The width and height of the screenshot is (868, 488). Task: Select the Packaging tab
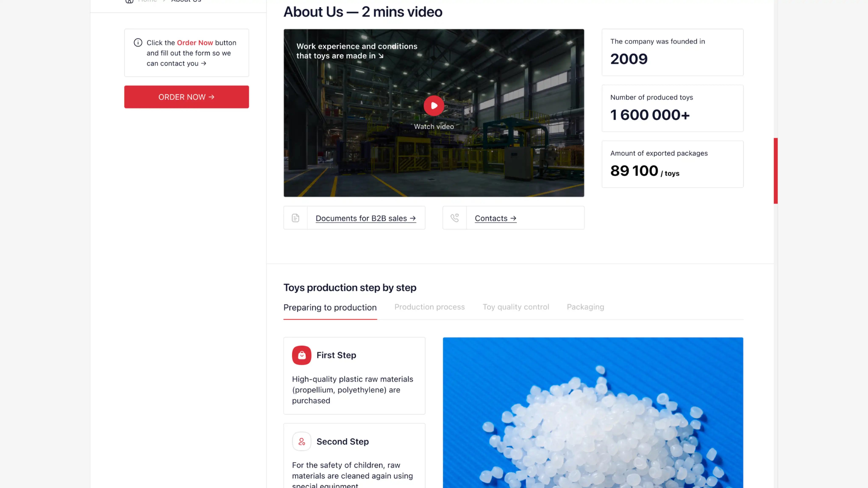pyautogui.click(x=585, y=307)
